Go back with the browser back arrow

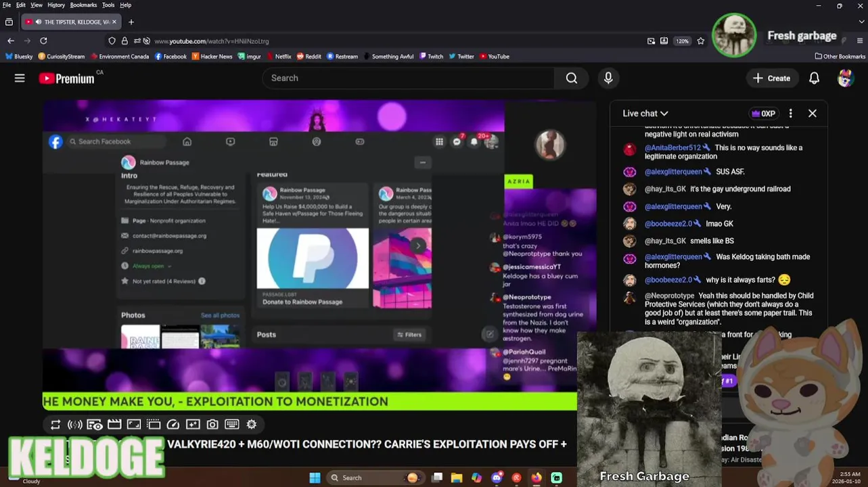[10, 41]
